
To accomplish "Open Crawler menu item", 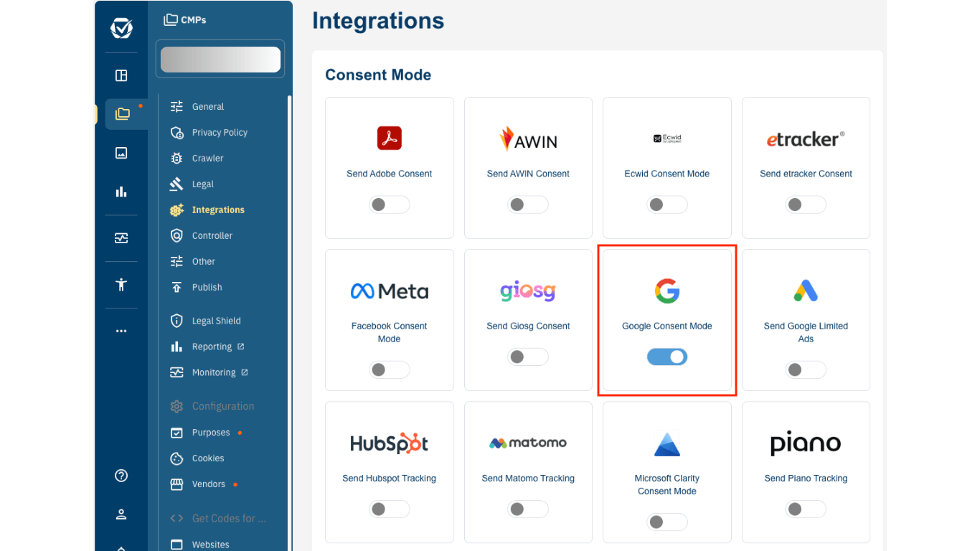I will (x=197, y=158).
